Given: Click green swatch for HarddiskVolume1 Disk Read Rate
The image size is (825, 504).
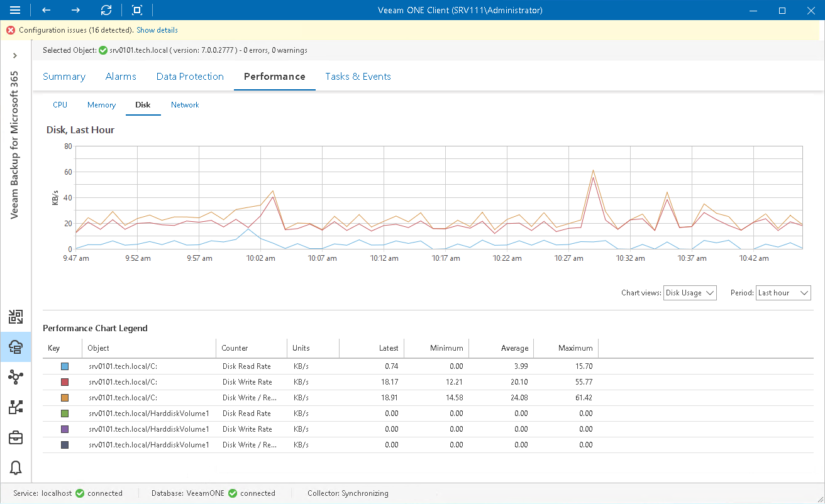Looking at the screenshot, I should pyautogui.click(x=65, y=414).
